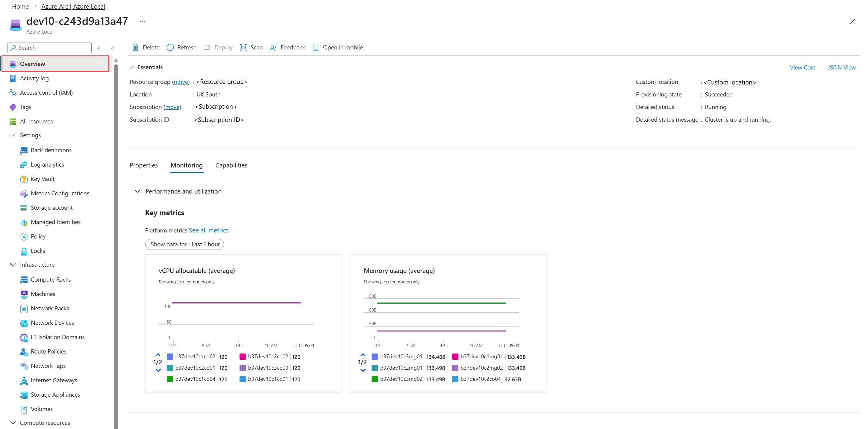868x429 pixels.
Task: Click the Delete trash icon
Action: coord(135,47)
